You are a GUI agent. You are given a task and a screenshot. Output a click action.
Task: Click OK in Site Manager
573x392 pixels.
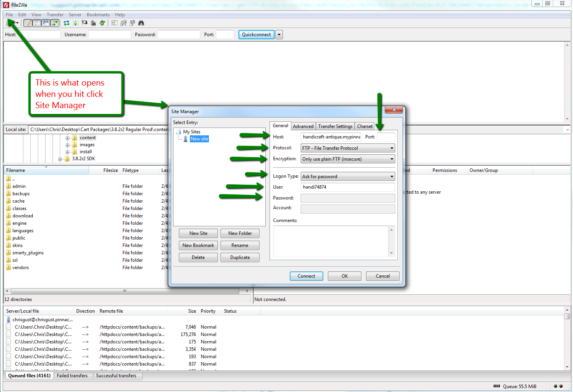(345, 276)
